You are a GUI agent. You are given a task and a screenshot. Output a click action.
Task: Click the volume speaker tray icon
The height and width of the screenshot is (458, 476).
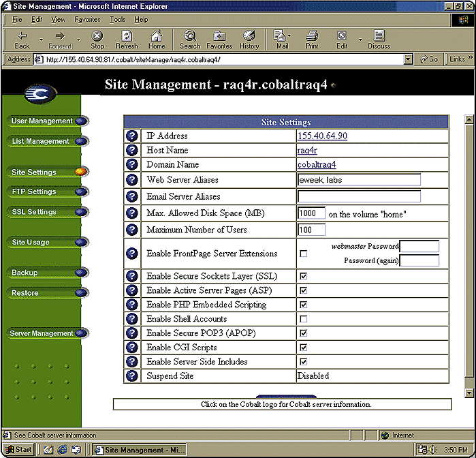click(432, 450)
